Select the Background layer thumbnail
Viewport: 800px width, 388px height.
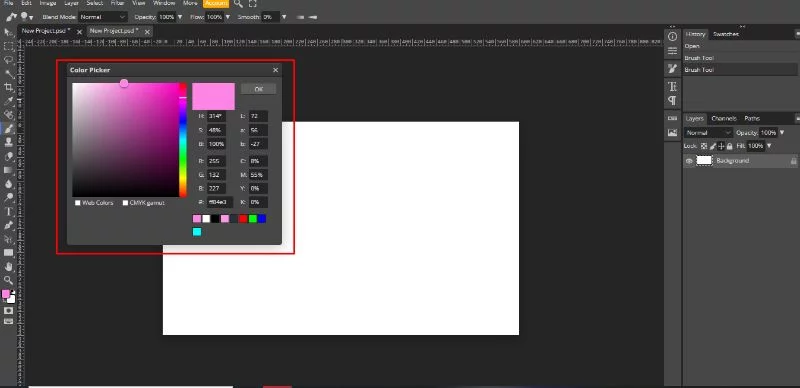(x=704, y=161)
